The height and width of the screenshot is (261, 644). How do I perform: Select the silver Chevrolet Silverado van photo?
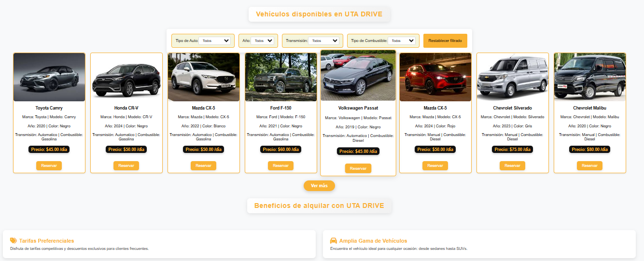(x=513, y=77)
